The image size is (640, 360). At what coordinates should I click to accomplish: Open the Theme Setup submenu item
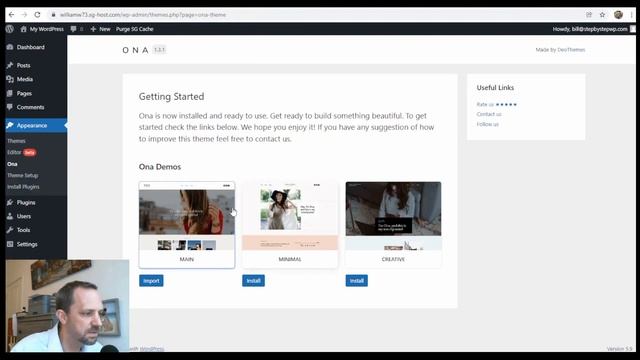pos(22,176)
